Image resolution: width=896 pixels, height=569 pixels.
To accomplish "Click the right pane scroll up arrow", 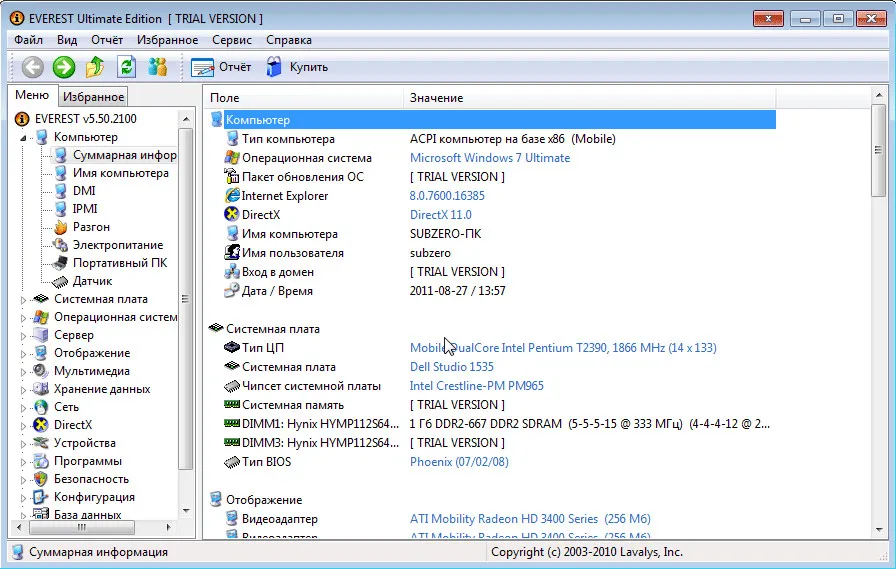I will (879, 95).
